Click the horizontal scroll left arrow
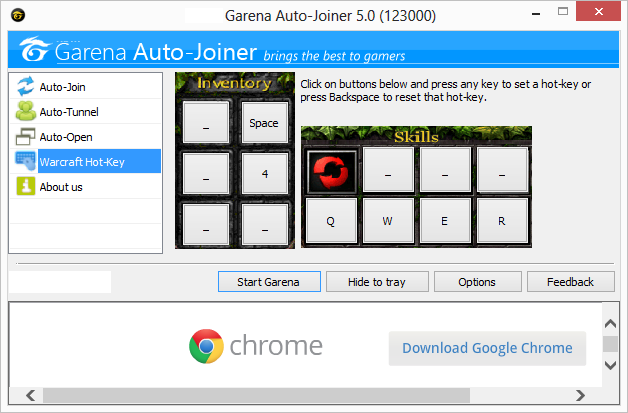Viewport: 628px width, 413px height. 30,395
